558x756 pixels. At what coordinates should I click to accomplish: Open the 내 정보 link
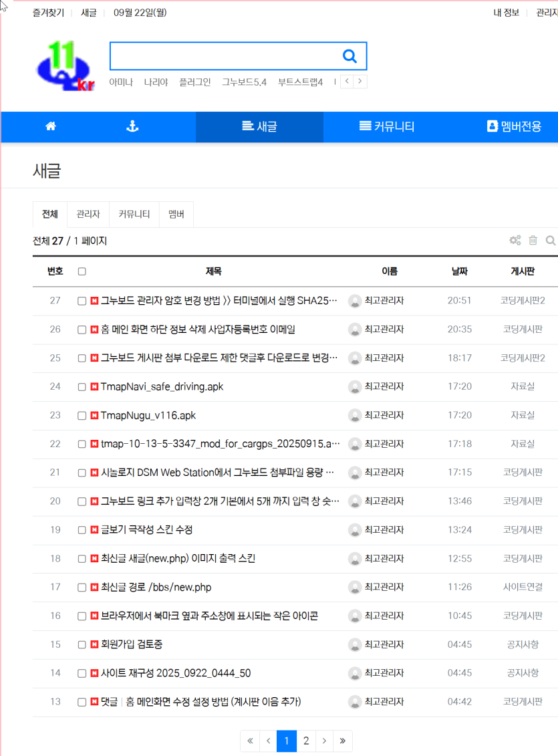[x=506, y=13]
